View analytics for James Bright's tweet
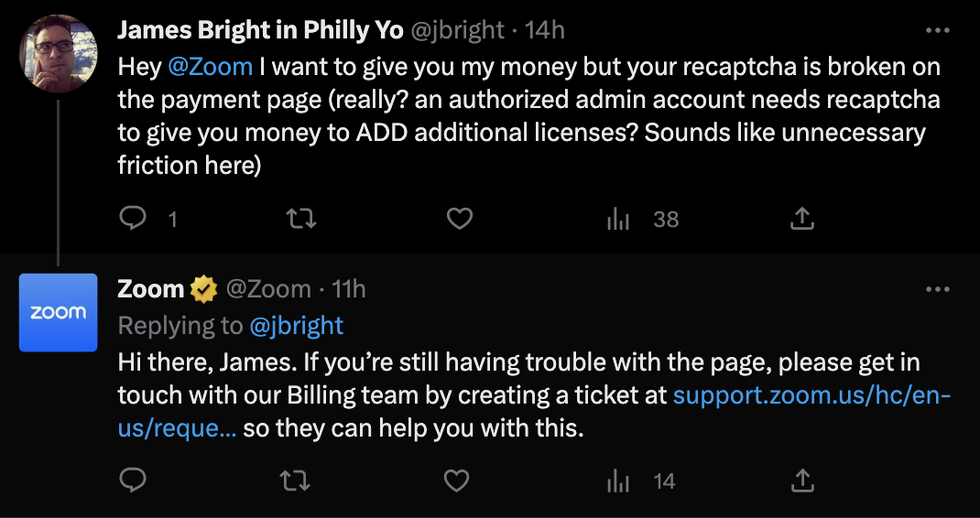Image resolution: width=980 pixels, height=518 pixels. (x=620, y=219)
